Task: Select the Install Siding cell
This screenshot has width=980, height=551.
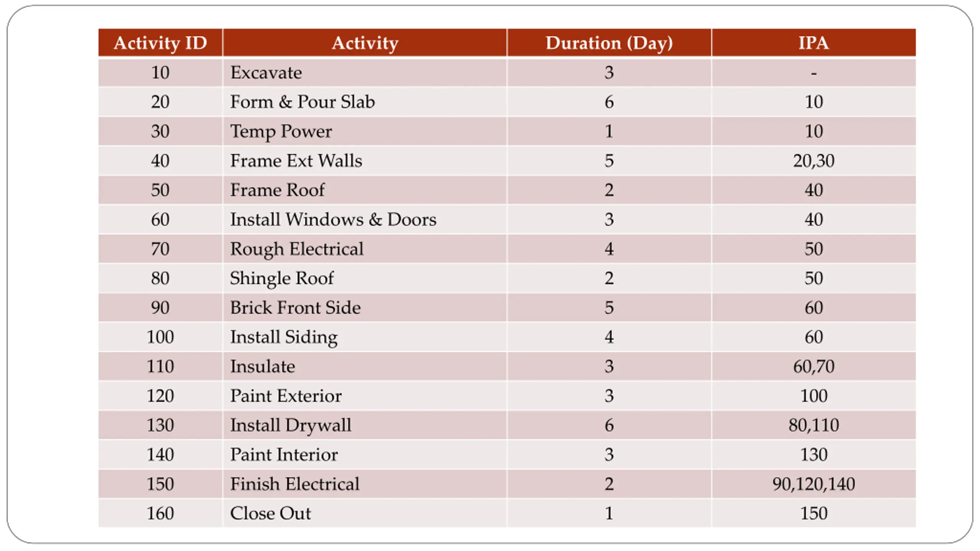Action: [365, 337]
